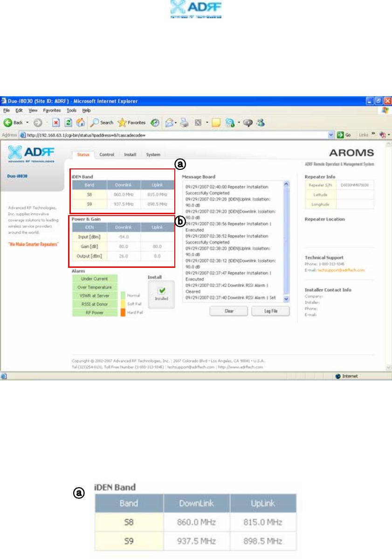Viewport: 392px width, 559px height.
Task: Open the Favorites star button
Action: [131, 123]
